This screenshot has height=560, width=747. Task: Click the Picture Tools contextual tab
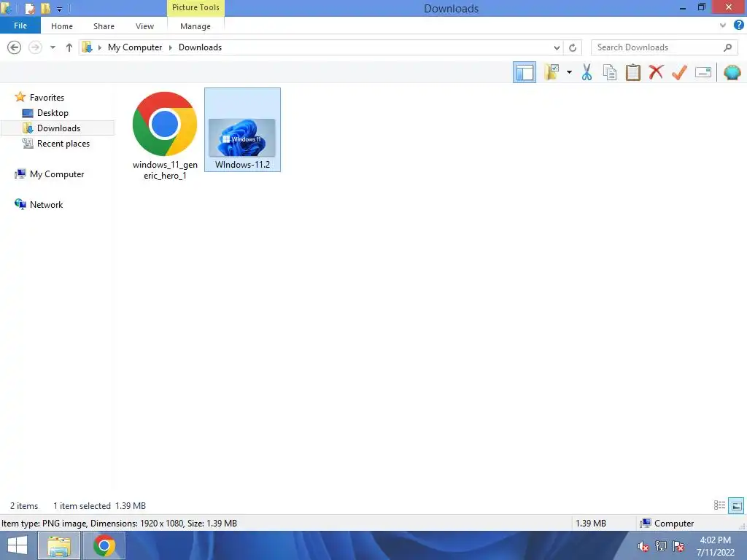tap(196, 7)
